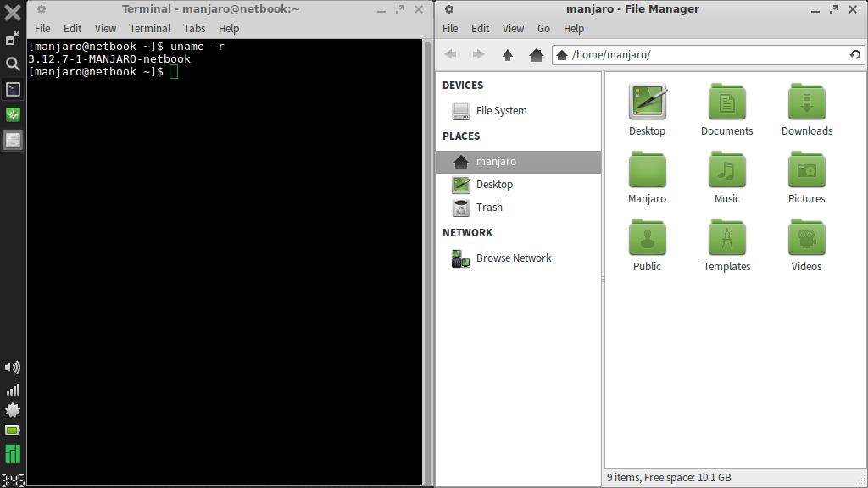Reload the current folder
Viewport: 868px width, 488px height.
[855, 54]
